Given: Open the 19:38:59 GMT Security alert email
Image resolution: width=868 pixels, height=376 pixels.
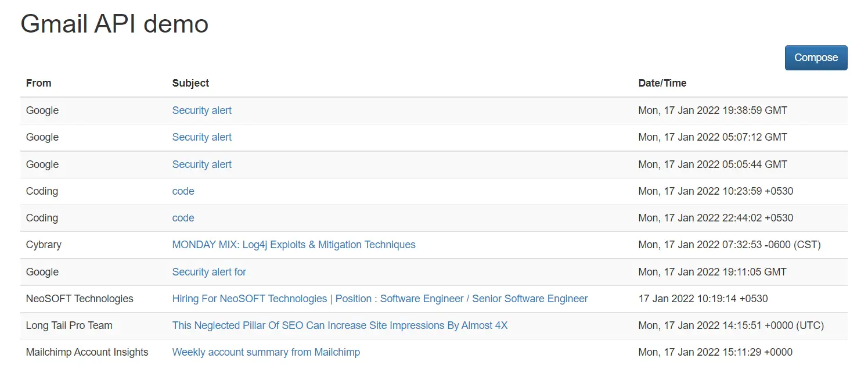Looking at the screenshot, I should click(x=201, y=110).
